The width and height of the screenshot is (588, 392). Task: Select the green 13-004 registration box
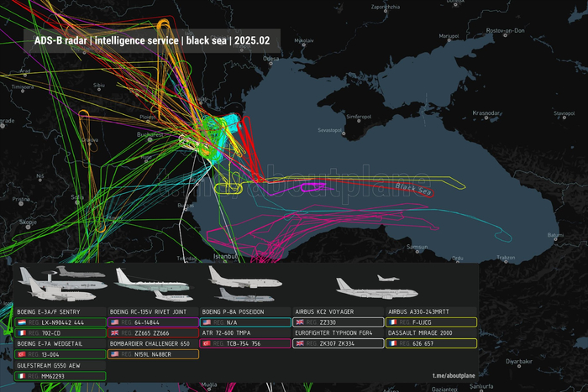(60, 354)
